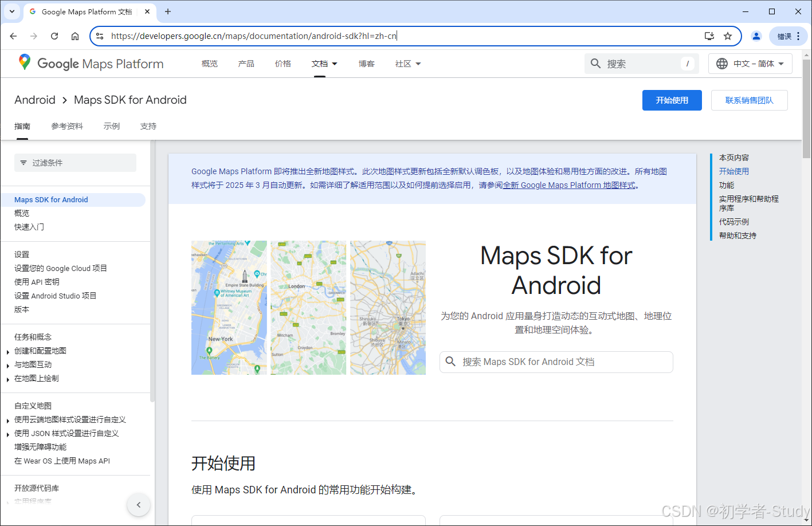Open the 中文 – 简体 language selector
Image resolution: width=812 pixels, height=526 pixels.
751,64
